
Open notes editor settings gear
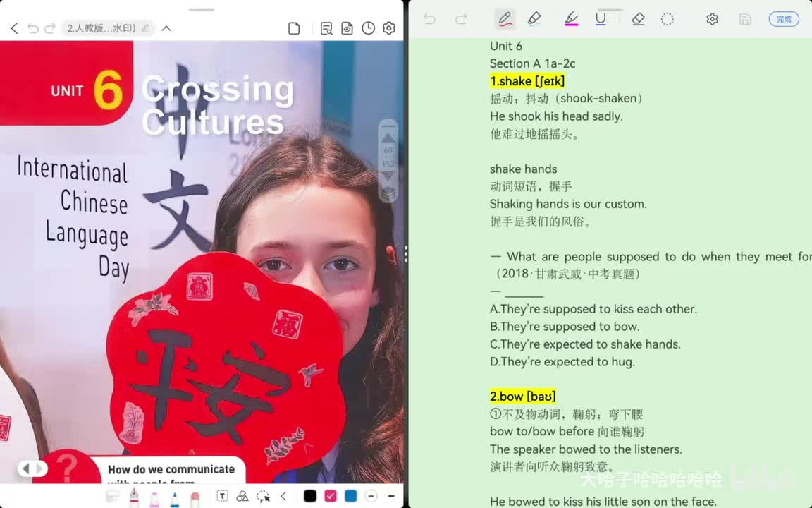712,19
